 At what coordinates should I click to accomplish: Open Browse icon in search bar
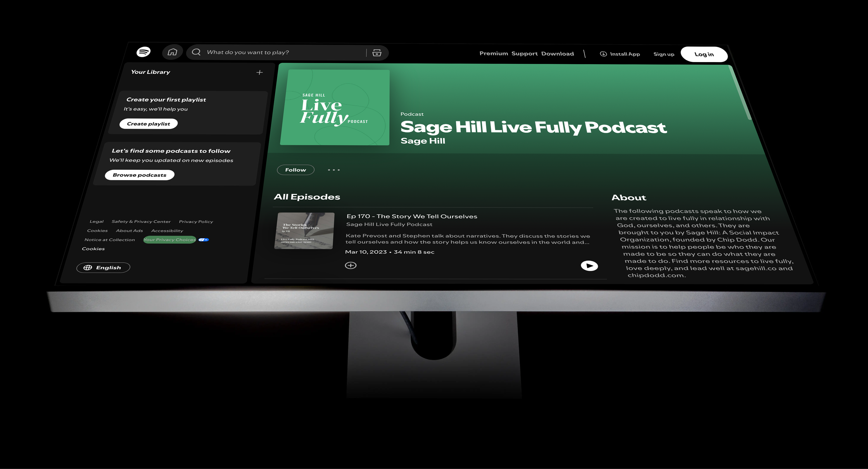pos(377,52)
